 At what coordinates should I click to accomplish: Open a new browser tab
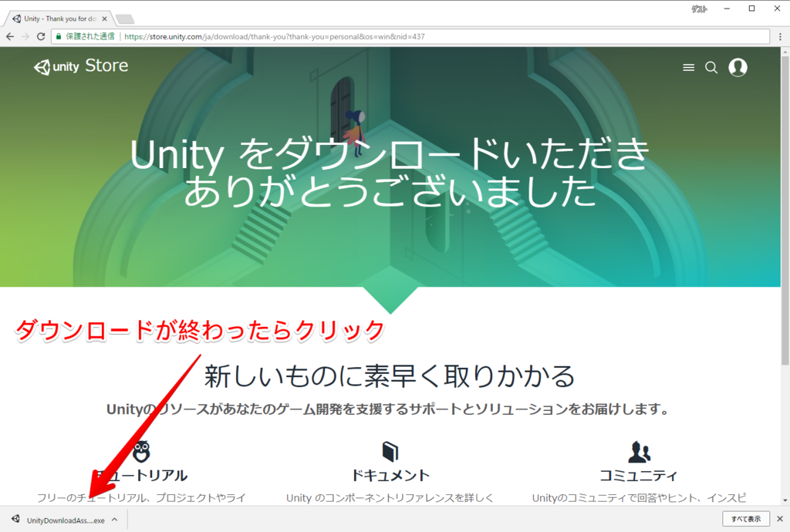click(x=125, y=19)
